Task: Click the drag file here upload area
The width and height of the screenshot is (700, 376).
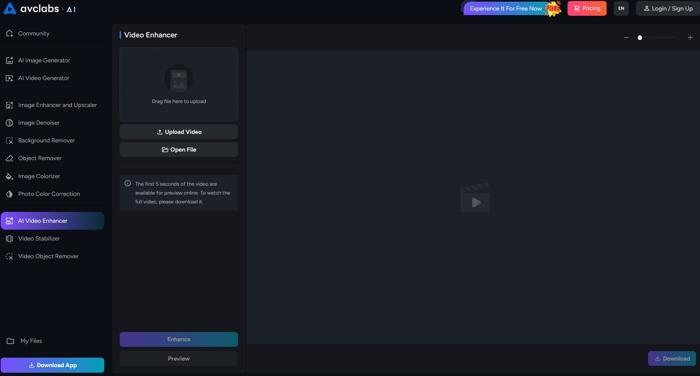Action: 179,84
